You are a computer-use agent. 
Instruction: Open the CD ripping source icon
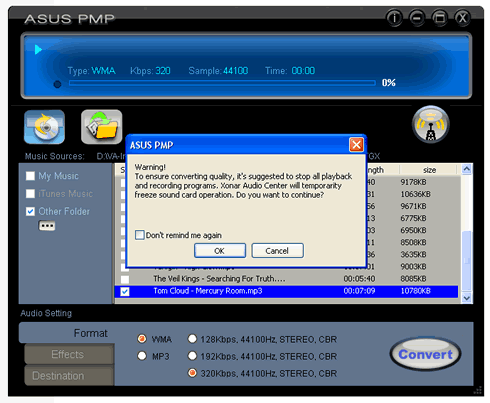tap(44, 127)
